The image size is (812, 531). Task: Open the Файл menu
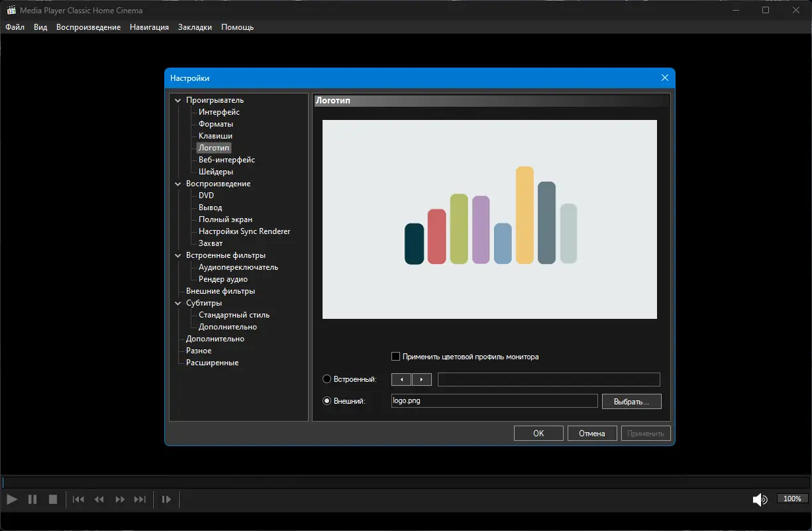[x=15, y=27]
